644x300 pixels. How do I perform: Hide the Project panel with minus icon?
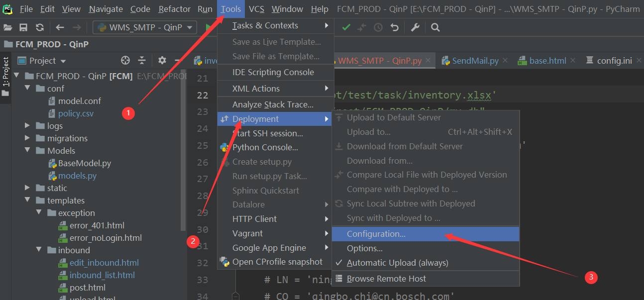click(x=177, y=60)
